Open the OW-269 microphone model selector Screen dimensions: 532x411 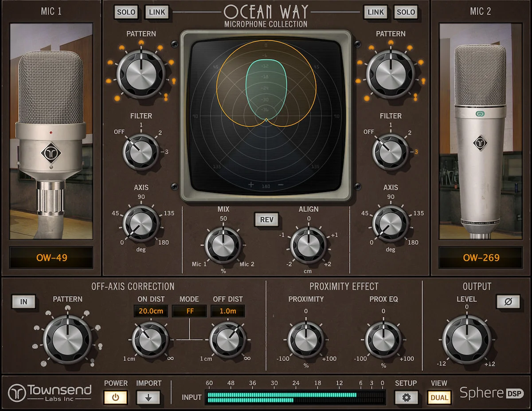point(481,258)
